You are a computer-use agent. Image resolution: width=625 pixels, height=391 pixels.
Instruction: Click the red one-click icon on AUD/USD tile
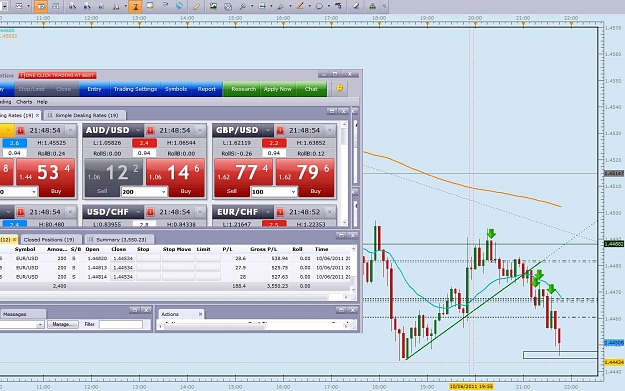coord(150,130)
